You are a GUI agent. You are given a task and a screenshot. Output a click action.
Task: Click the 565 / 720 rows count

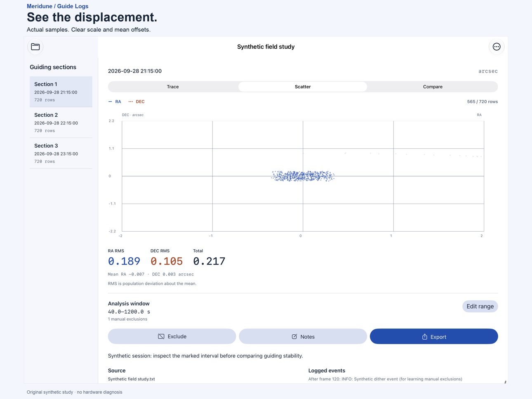pos(483,101)
